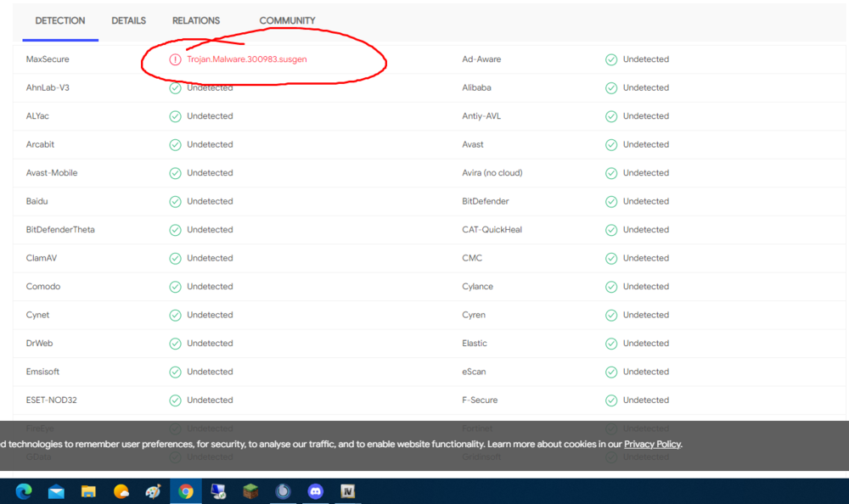849x504 pixels.
Task: Click the green check icon for Avira (no cloud)
Action: (x=611, y=173)
